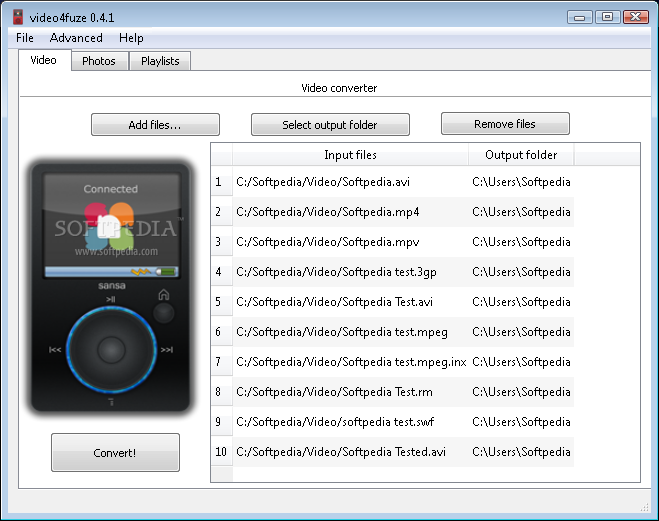Screen dimensions: 659x521
Task: Click output folder cell in row 9
Action: tap(521, 422)
